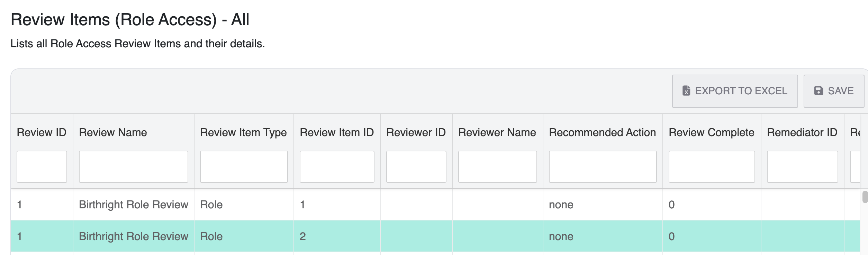
Task: Sort by the Review Name column header
Action: [x=113, y=132]
